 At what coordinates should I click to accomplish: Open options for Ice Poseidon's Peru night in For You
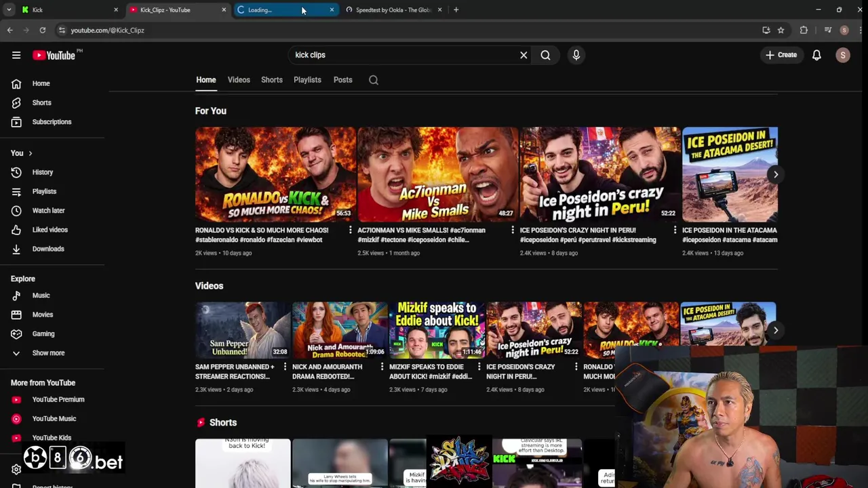point(675,230)
